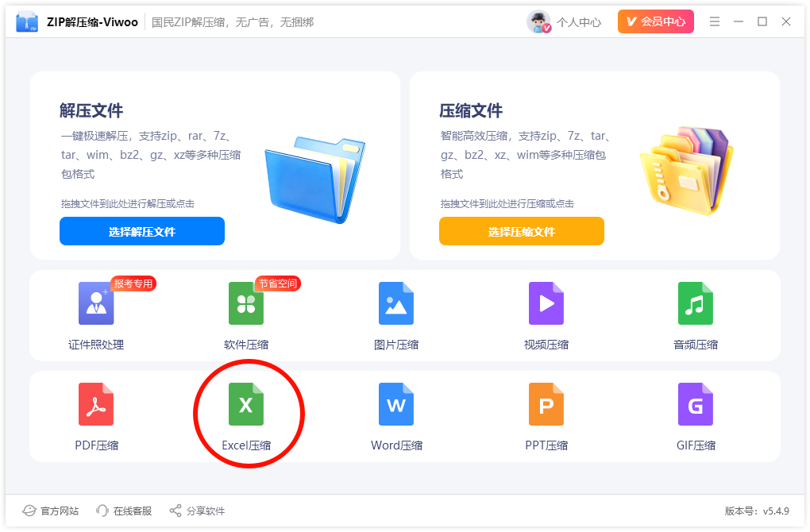Click the 证件照处理 label
The height and width of the screenshot is (532, 810).
coord(96,345)
